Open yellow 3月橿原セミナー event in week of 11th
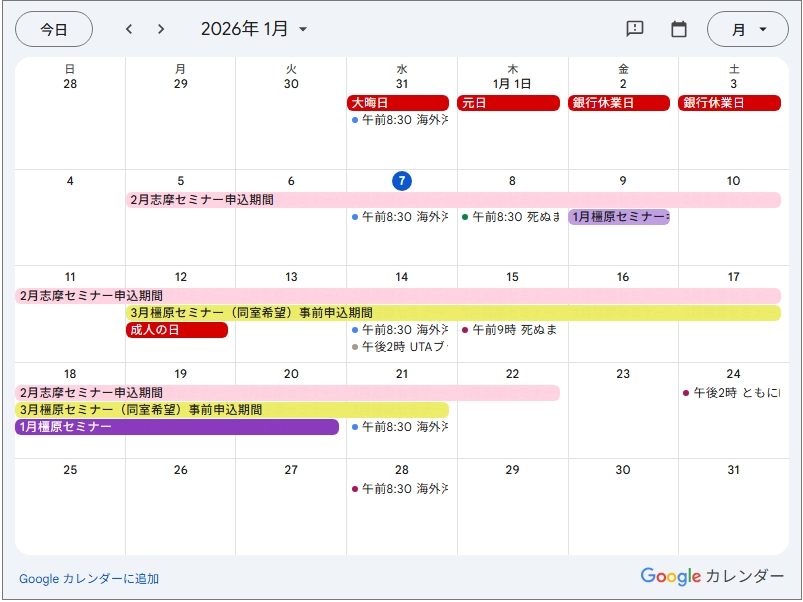 click(452, 313)
